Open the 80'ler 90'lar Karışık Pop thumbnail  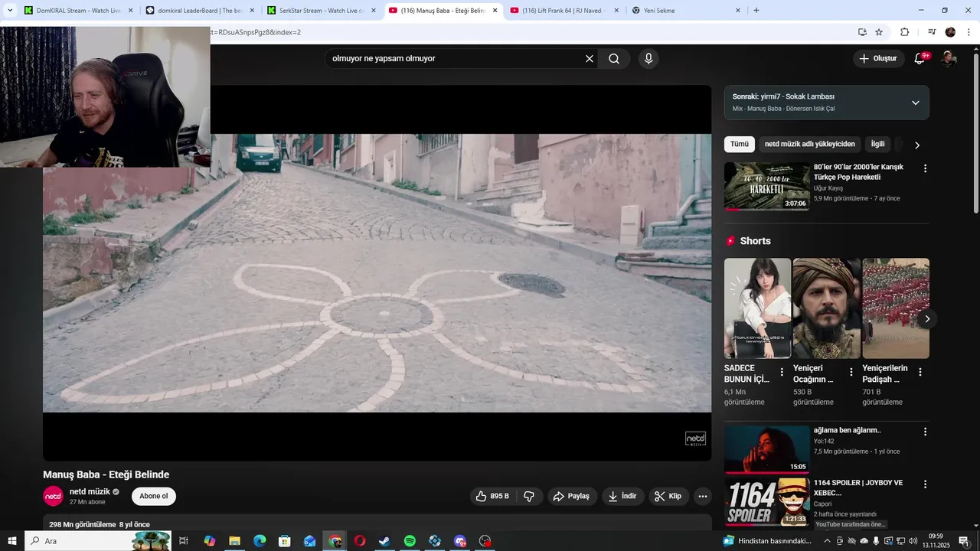(x=767, y=186)
